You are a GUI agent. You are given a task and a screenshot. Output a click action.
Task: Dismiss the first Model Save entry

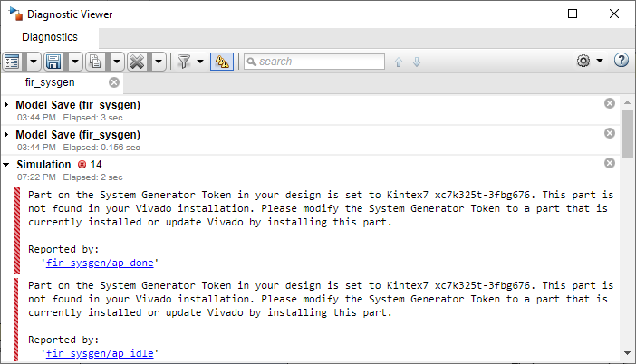(x=610, y=103)
